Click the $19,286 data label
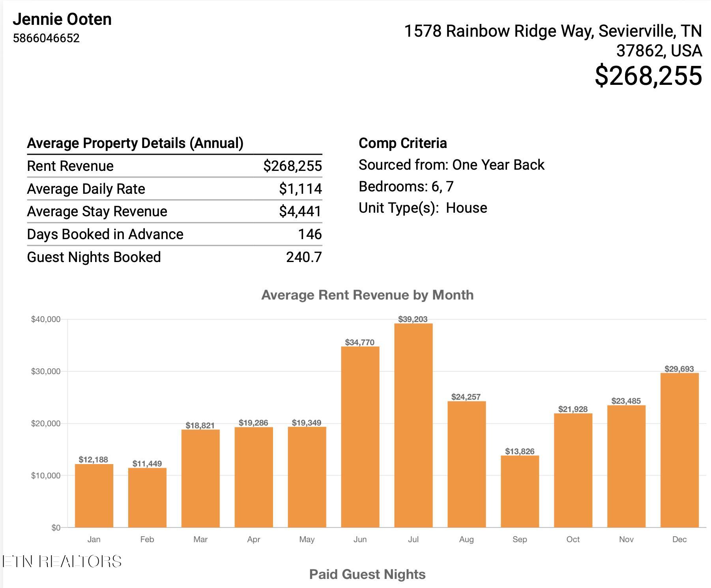The width and height of the screenshot is (711, 588). coord(253,423)
